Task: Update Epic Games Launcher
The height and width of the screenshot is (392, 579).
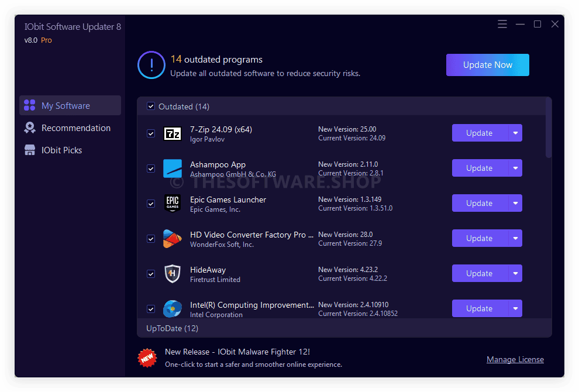Action: click(480, 203)
